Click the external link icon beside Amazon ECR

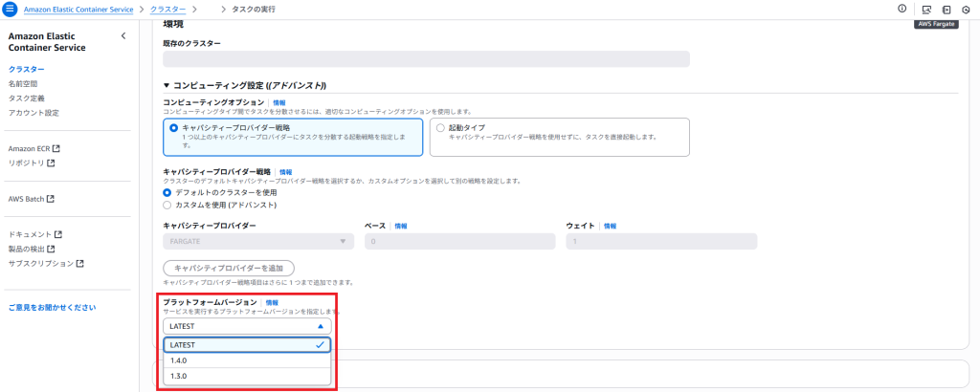(56, 148)
